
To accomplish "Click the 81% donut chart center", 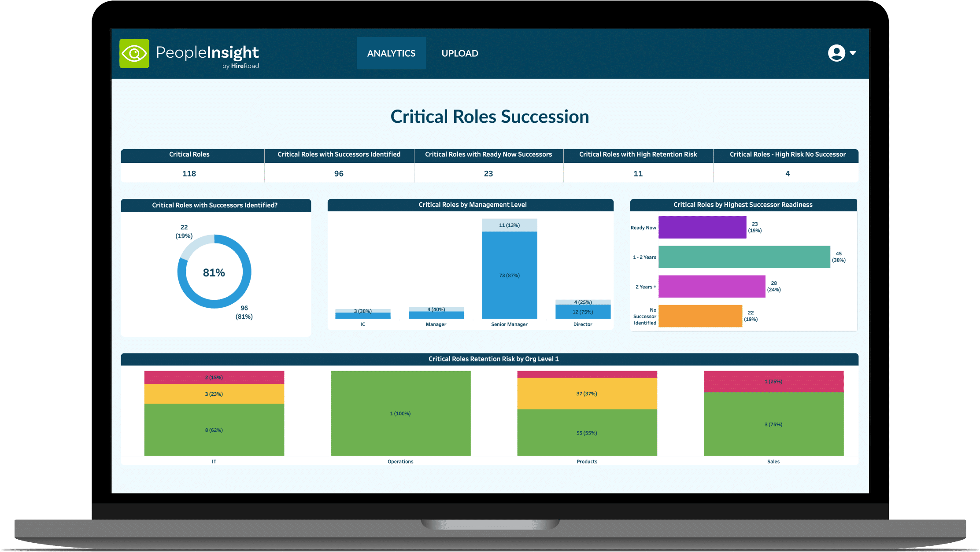I will pyautogui.click(x=214, y=272).
